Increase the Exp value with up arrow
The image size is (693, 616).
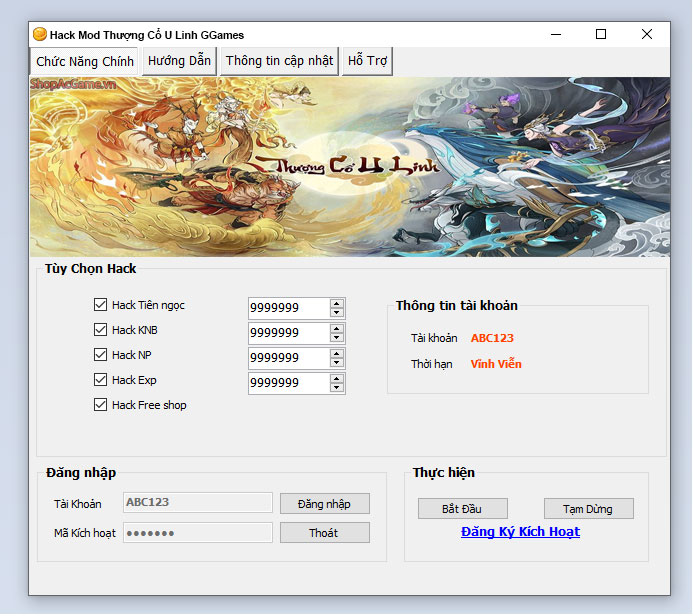(x=337, y=379)
